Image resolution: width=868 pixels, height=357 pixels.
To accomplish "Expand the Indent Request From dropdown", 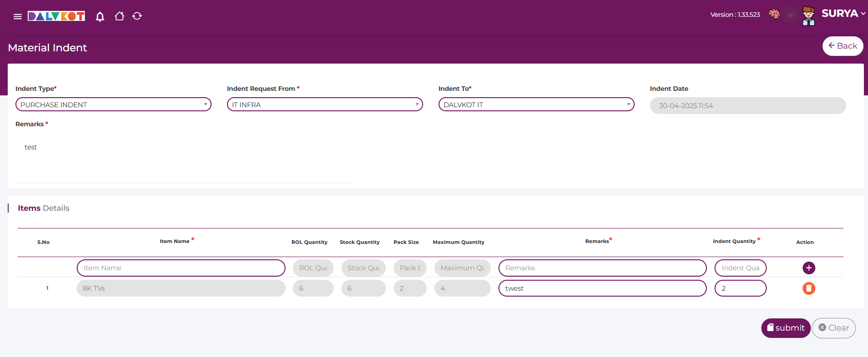I will point(325,104).
